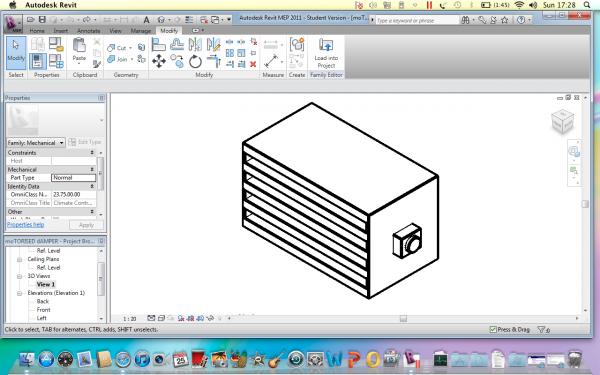This screenshot has width=600, height=375.
Task: Open the 1 : 20 view scale control
Action: pyautogui.click(x=130, y=318)
